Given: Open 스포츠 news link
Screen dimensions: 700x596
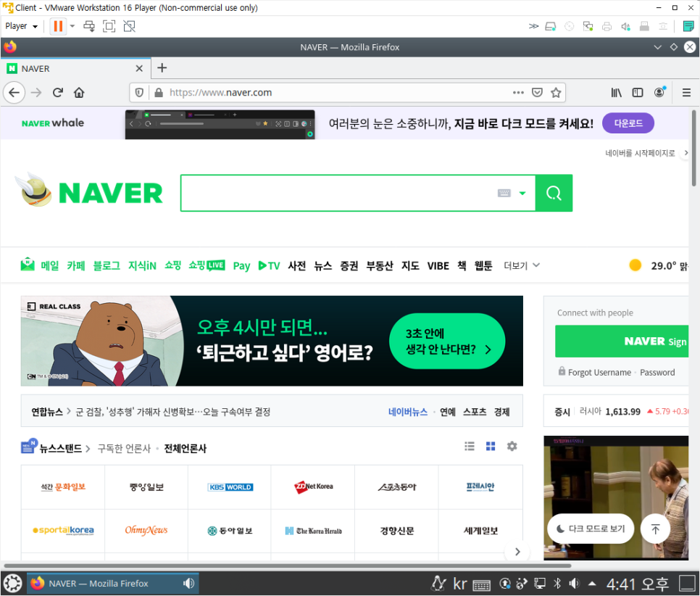Looking at the screenshot, I should coord(475,412).
